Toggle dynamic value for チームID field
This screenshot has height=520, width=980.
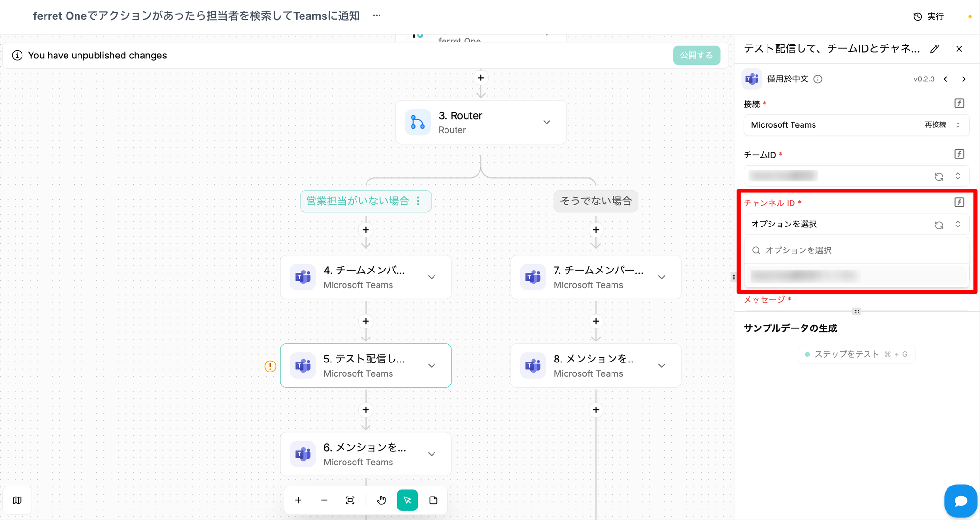pos(959,154)
